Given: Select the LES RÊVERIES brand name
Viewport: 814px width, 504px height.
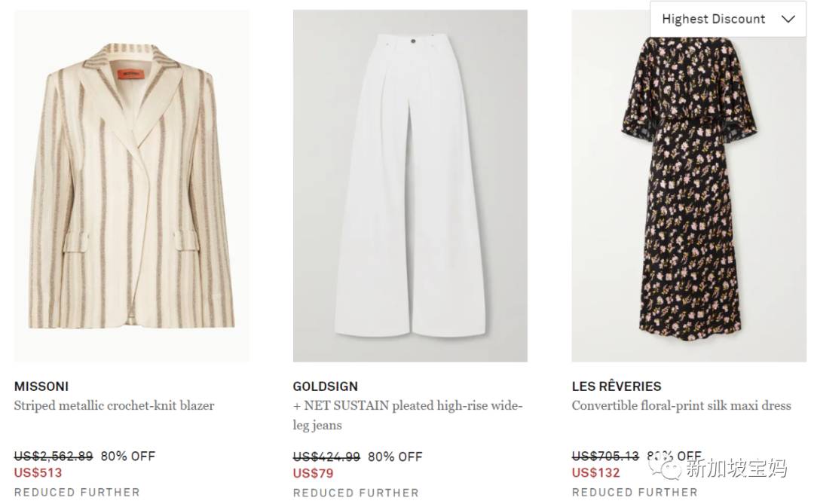Looking at the screenshot, I should point(617,386).
